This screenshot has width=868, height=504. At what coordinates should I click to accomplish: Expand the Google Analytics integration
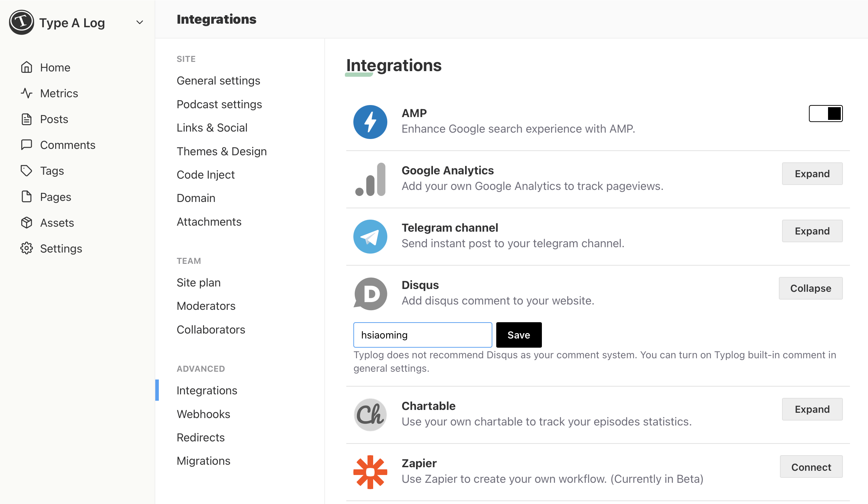coord(812,174)
